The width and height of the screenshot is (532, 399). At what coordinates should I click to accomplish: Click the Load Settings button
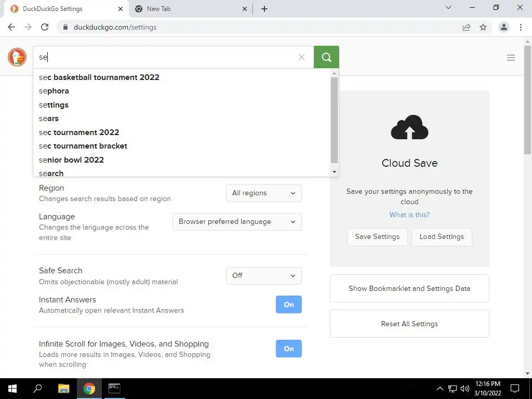[x=442, y=237]
